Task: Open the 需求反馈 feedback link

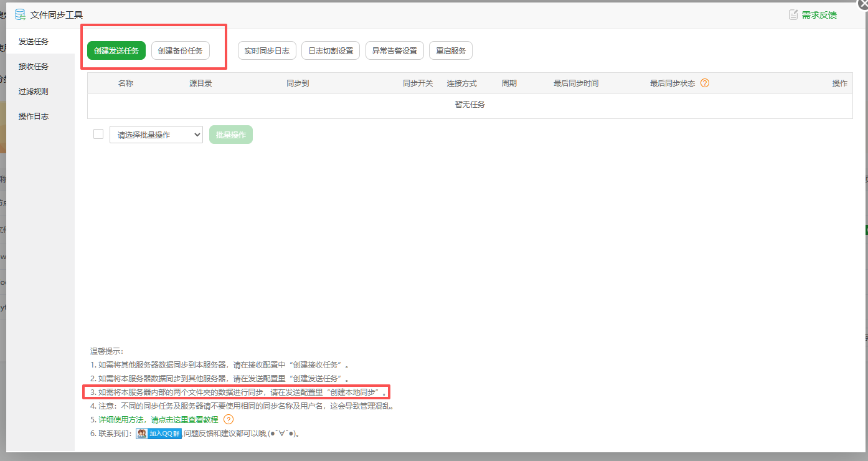Action: (819, 15)
